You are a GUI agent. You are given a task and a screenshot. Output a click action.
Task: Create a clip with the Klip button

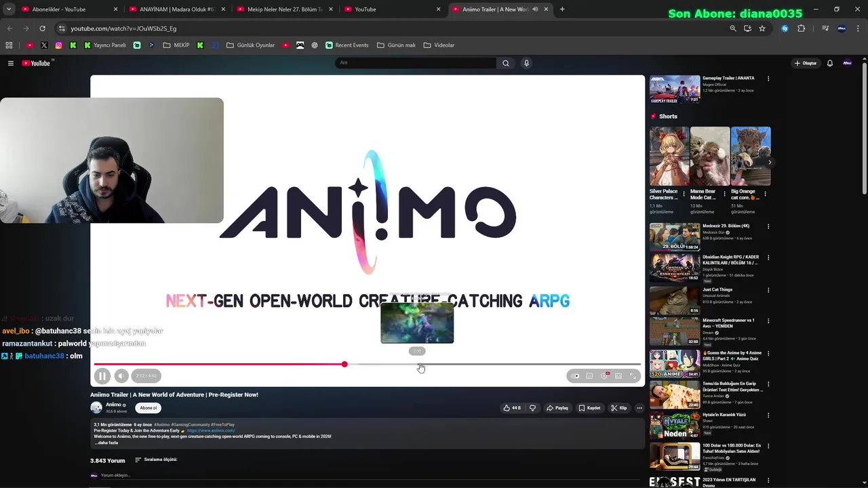click(x=618, y=408)
